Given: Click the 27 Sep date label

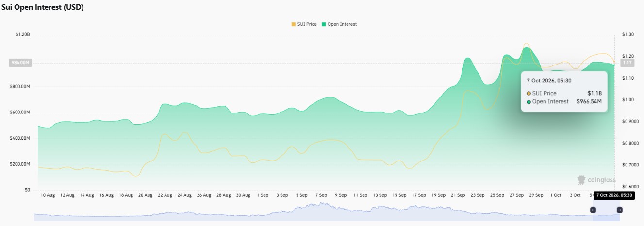Looking at the screenshot, I should coord(516,195).
